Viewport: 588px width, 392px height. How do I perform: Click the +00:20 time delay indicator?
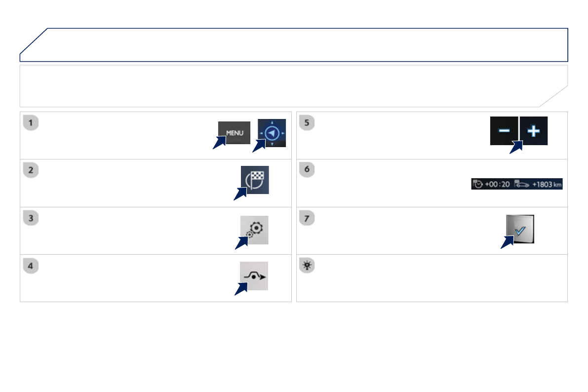click(491, 185)
